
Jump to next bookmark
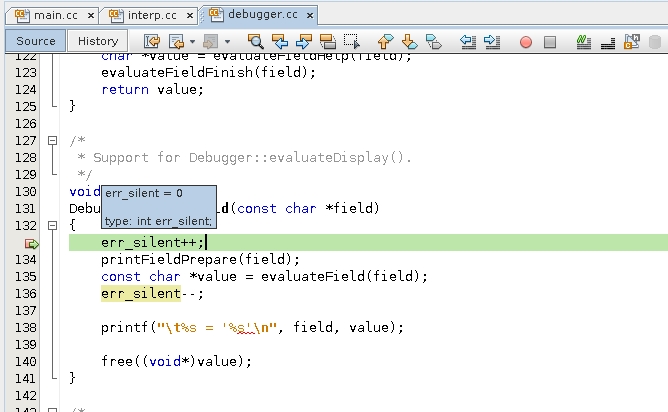(x=409, y=41)
